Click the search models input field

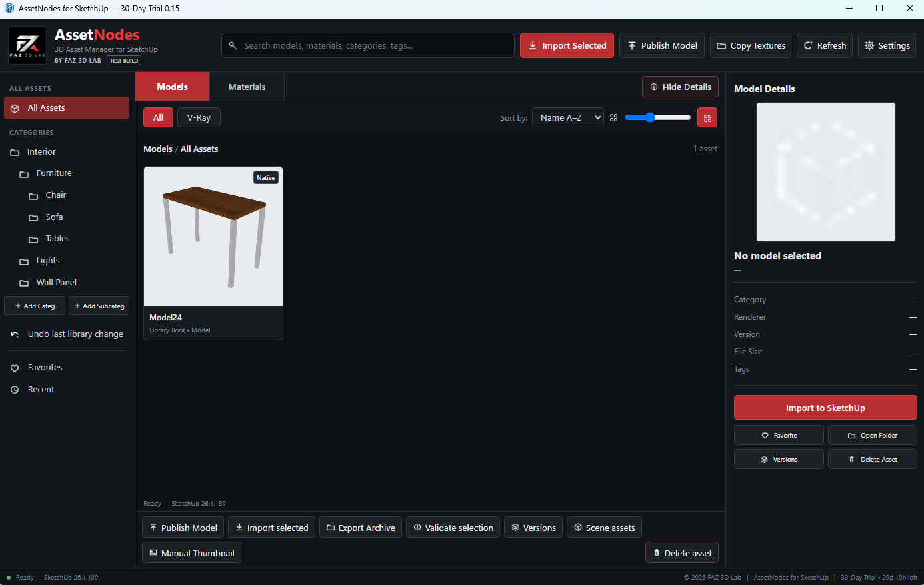(x=368, y=45)
